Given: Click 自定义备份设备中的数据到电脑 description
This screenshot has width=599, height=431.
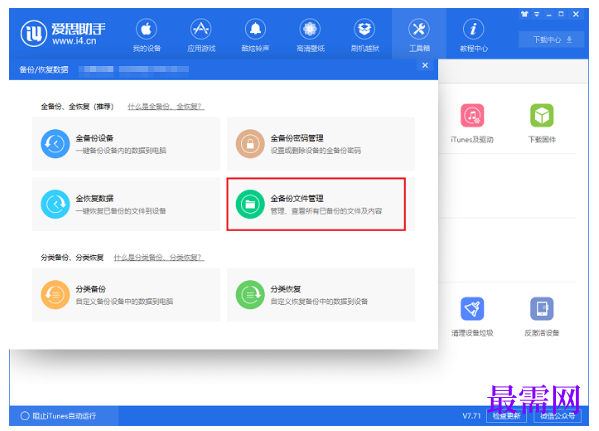Looking at the screenshot, I should [124, 301].
